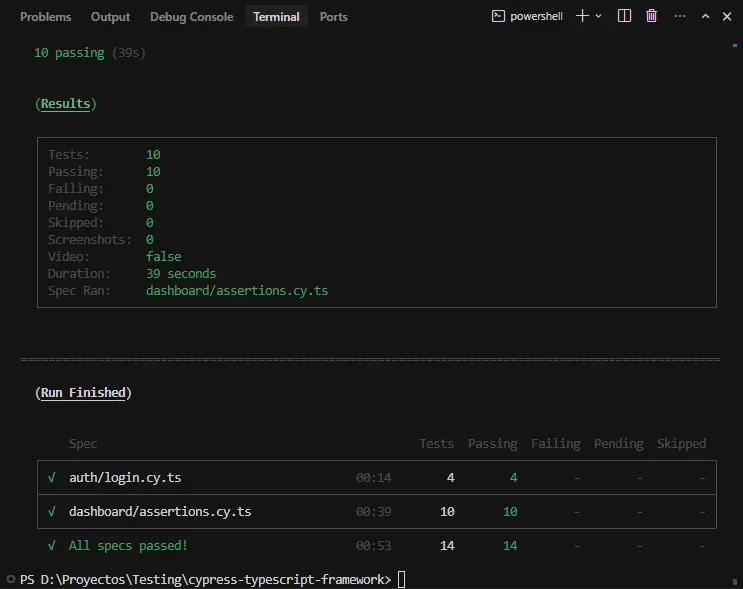Open the launch profile dropdown chevron
The width and height of the screenshot is (743, 589).
tap(598, 16)
